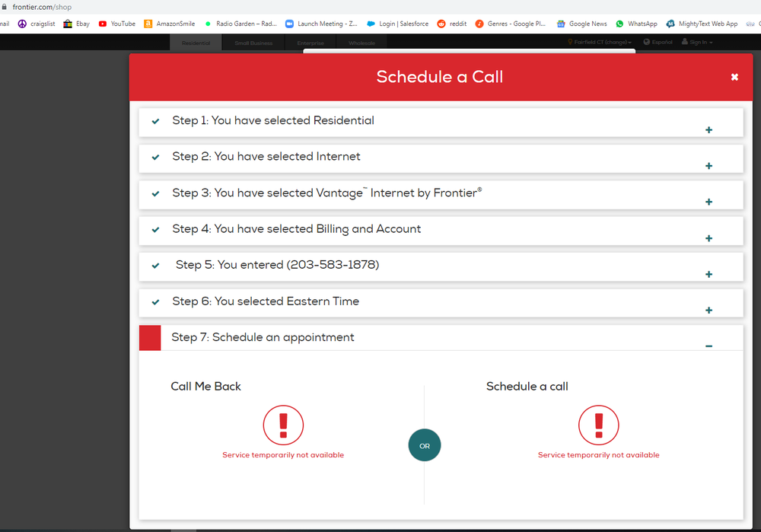The width and height of the screenshot is (761, 532).
Task: Switch site language to Español
Action: pyautogui.click(x=658, y=42)
